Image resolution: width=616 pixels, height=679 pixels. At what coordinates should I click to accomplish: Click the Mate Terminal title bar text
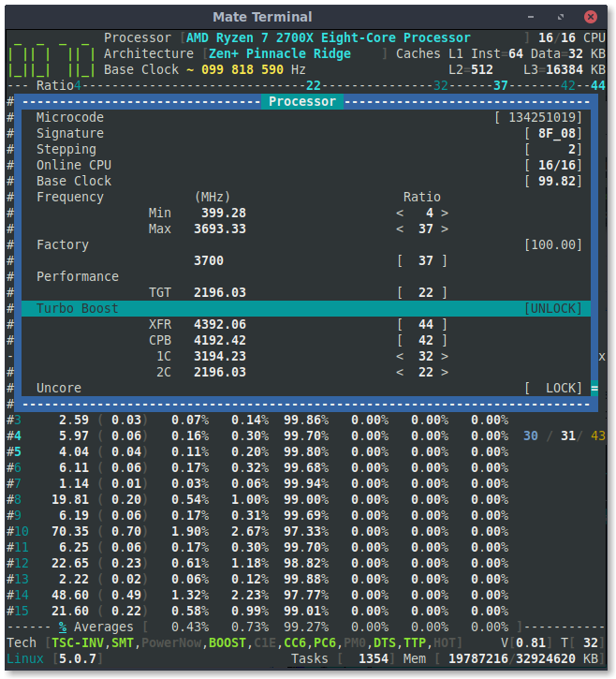coord(262,17)
